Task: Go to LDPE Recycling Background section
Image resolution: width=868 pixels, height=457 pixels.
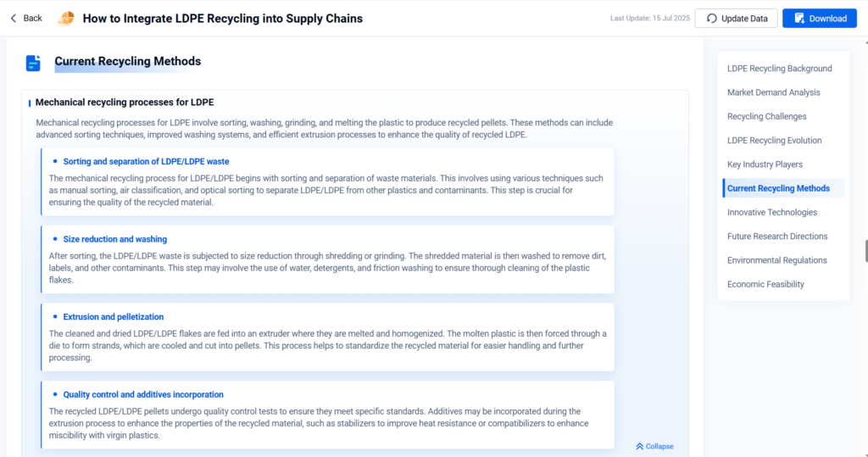Action: [x=779, y=69]
